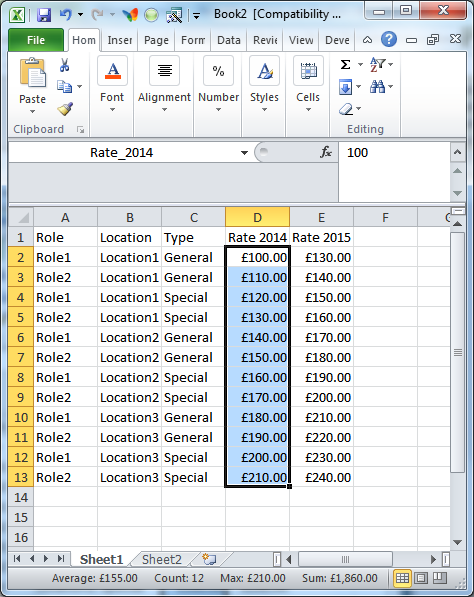This screenshot has height=597, width=474.
Task: Click the AutoSum sigma icon
Action: point(345,64)
